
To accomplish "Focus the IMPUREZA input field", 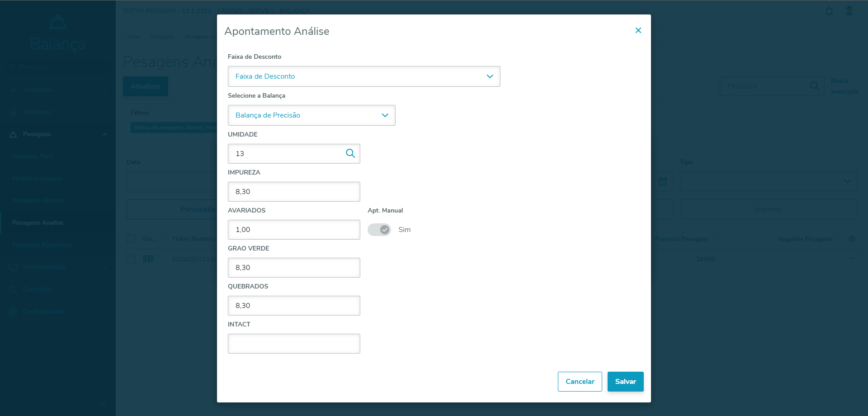I will coord(294,192).
